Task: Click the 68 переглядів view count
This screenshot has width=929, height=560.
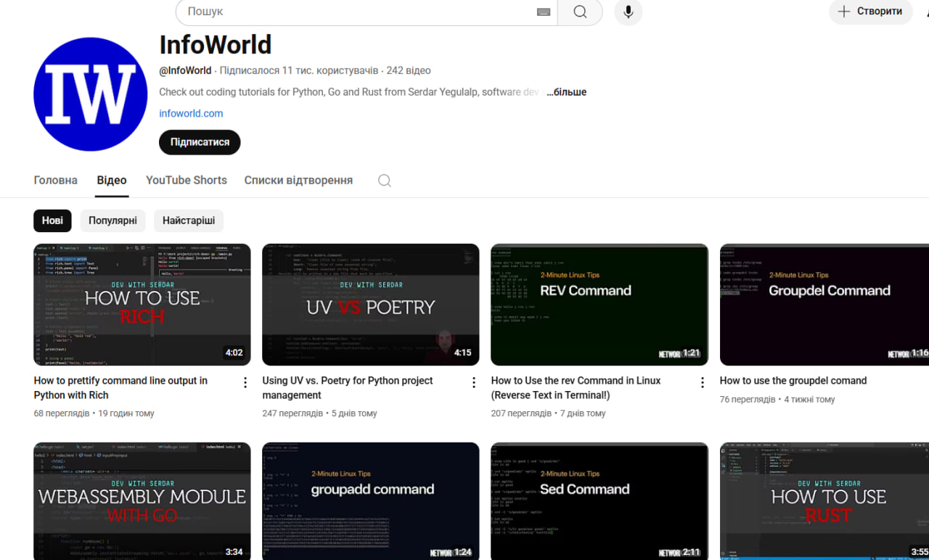Action: coord(62,413)
